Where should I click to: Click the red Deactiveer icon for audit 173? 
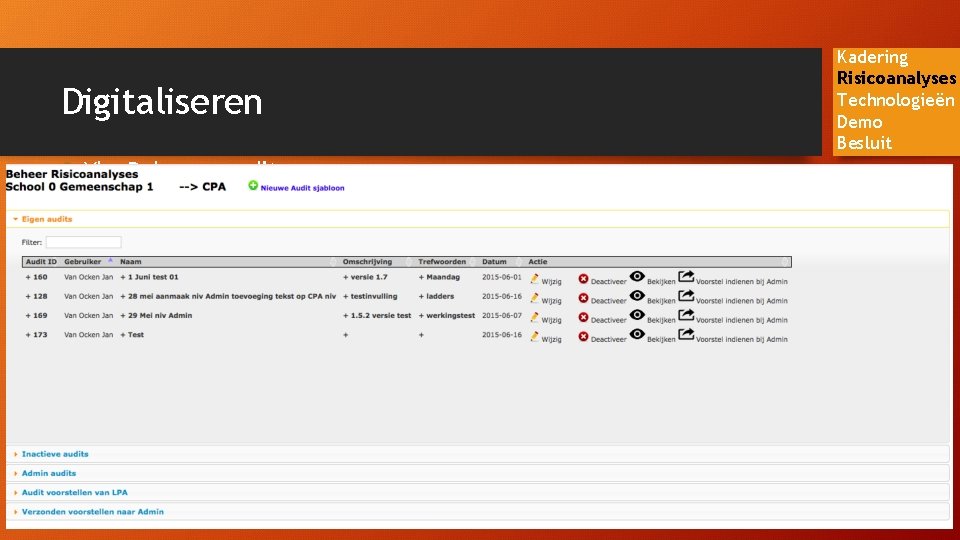click(583, 337)
